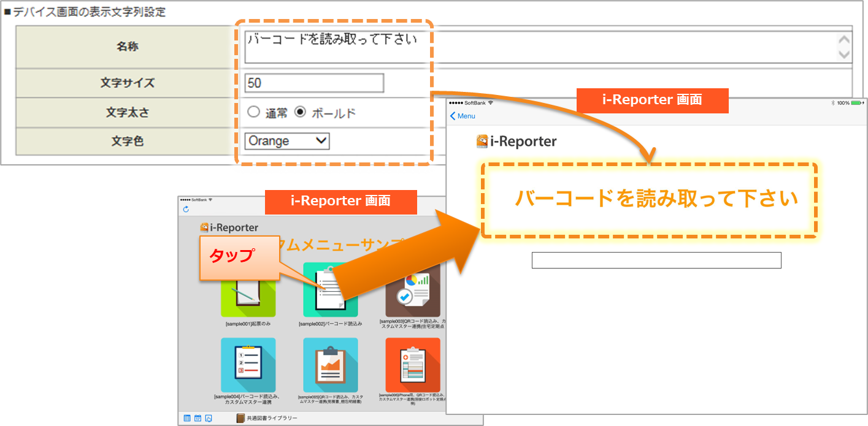
Task: Click the up arrow in 名称 textarea
Action: (x=844, y=40)
